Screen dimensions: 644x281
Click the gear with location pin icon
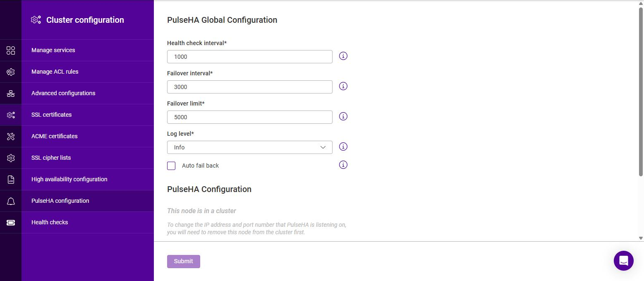pos(11,72)
